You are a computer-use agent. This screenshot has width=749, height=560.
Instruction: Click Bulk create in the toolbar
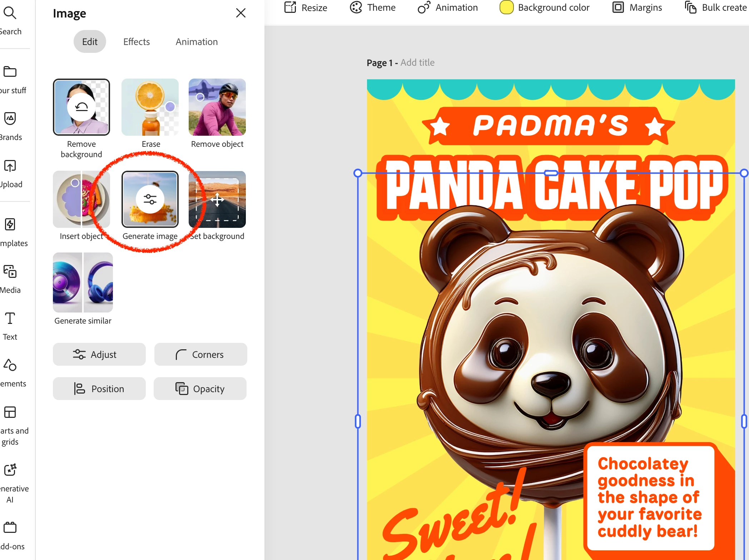(716, 7)
